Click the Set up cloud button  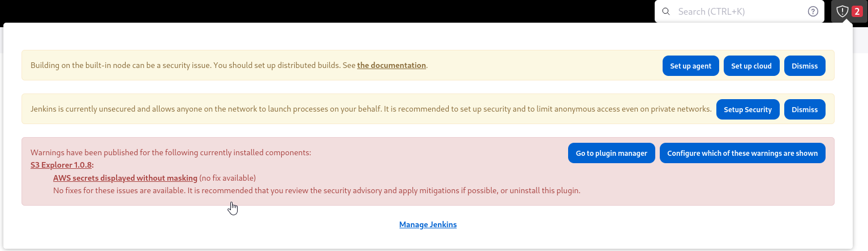751,66
